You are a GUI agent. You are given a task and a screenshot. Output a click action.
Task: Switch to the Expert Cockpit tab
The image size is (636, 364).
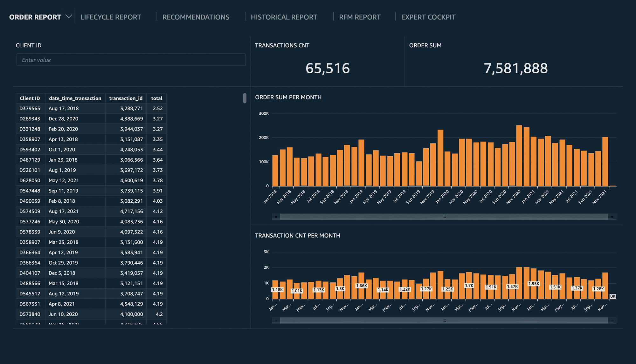pyautogui.click(x=428, y=17)
